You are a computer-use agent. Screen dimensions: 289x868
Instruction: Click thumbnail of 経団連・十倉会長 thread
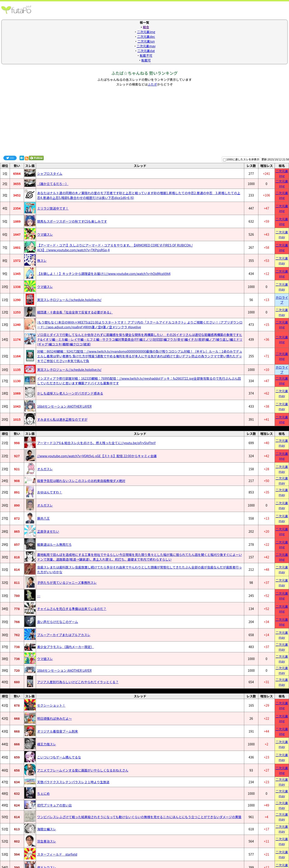(30, 312)
